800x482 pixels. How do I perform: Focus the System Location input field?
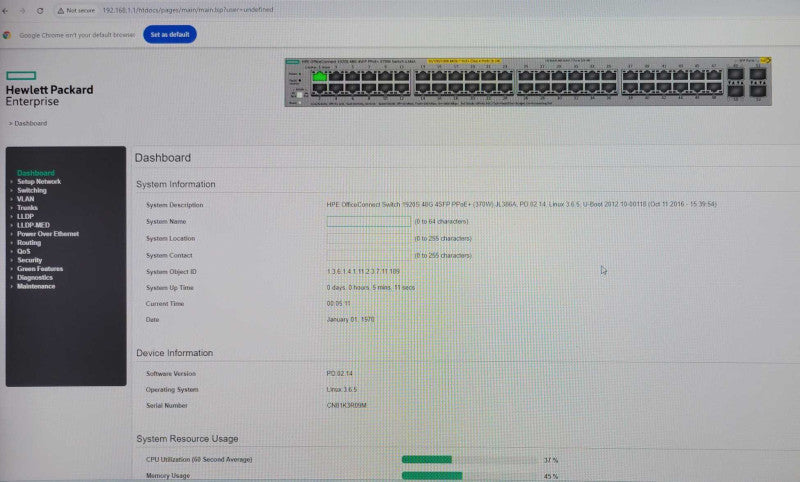[368, 238]
